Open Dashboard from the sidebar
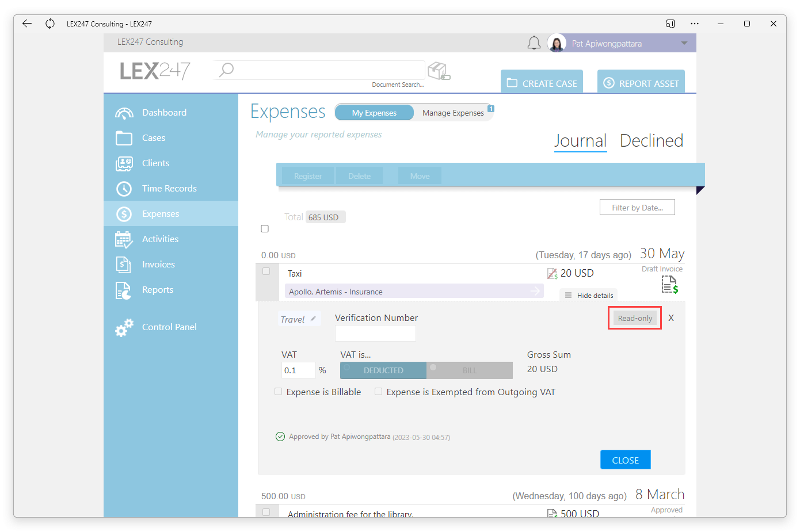800x532 pixels. (x=171, y=113)
